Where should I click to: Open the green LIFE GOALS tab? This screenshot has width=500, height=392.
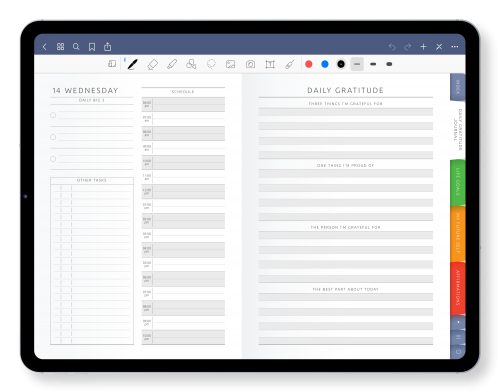458,182
